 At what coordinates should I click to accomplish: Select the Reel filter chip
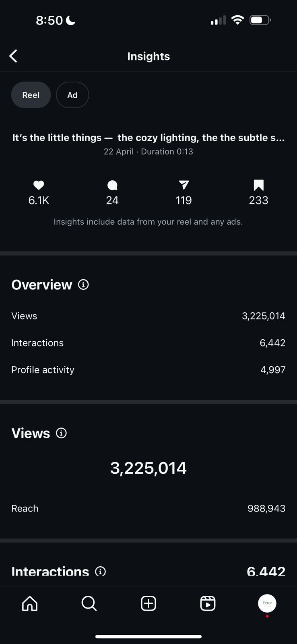tap(31, 95)
